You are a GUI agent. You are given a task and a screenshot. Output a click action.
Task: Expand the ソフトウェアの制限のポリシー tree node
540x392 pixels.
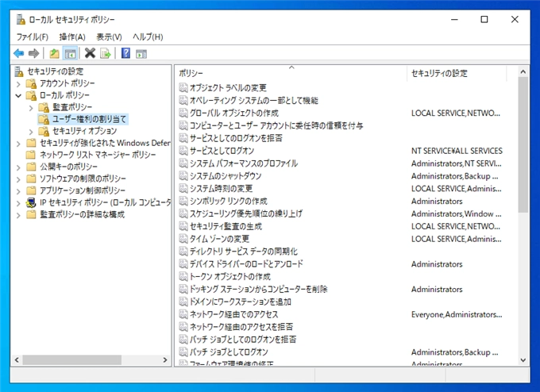(18, 179)
